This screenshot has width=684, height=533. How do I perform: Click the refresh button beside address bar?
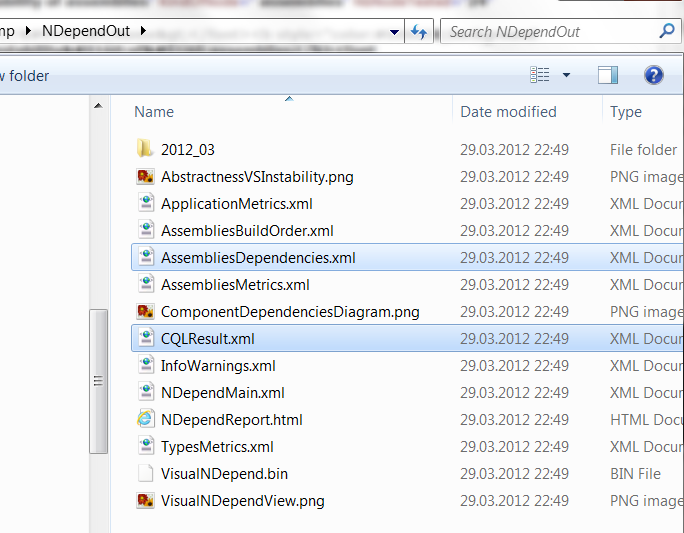pyautogui.click(x=419, y=31)
